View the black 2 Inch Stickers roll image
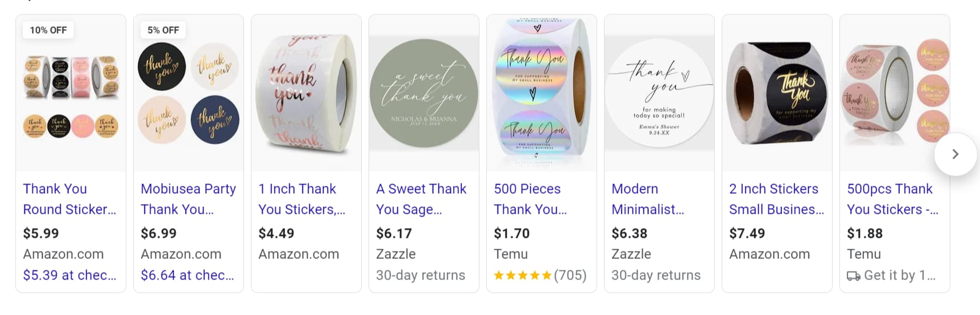Viewport: 980px width, 315px height. click(777, 93)
